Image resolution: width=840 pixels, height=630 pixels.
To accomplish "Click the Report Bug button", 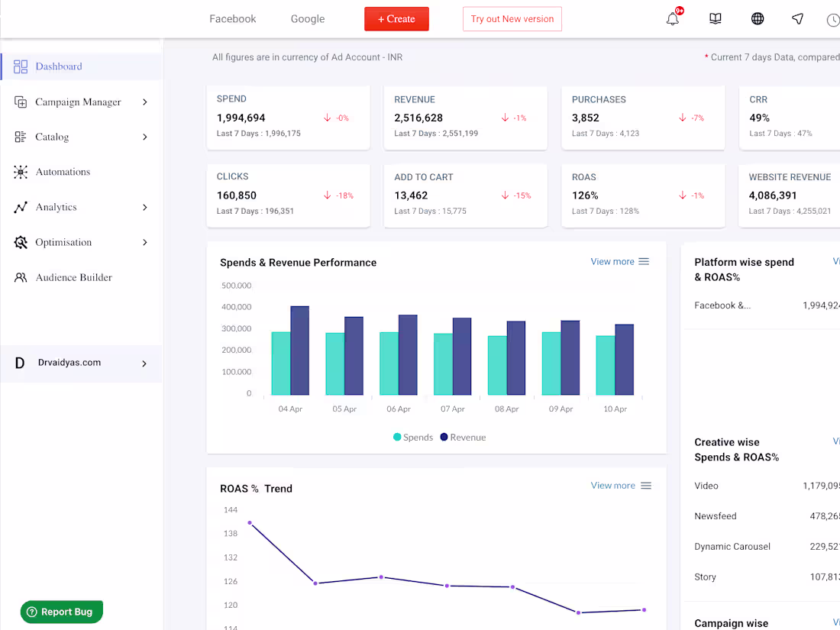I will [x=61, y=612].
